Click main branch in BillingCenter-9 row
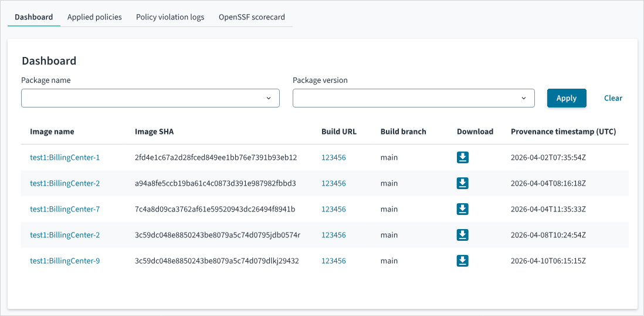Image resolution: width=644 pixels, height=316 pixels. coord(389,261)
